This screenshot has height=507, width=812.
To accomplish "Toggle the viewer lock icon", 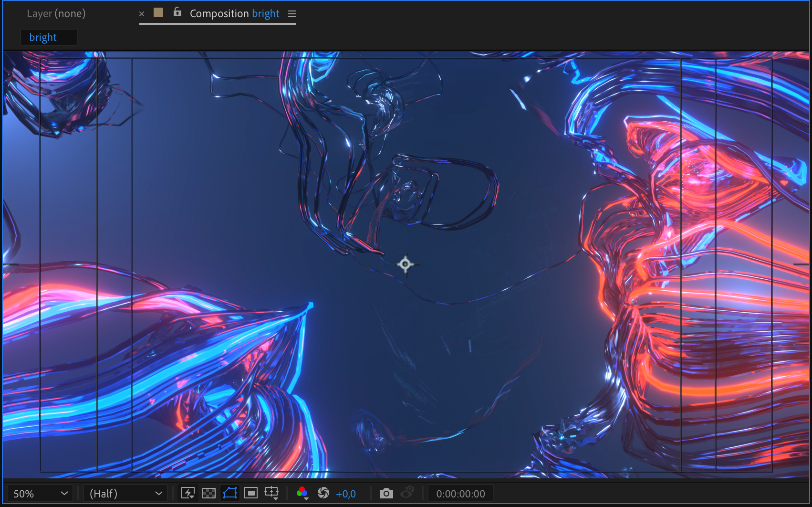I will pyautogui.click(x=177, y=12).
